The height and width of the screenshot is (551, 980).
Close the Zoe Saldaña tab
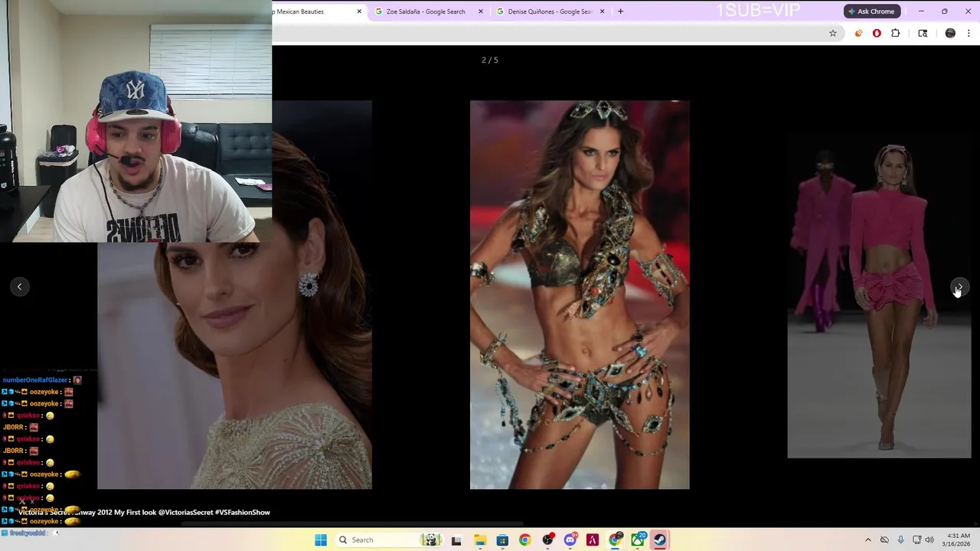[x=481, y=11]
